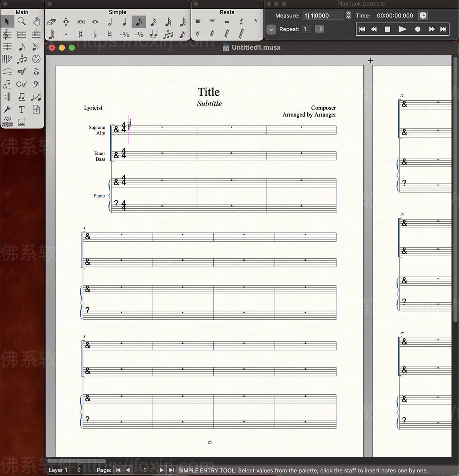Select the Expression tool (mf)
This screenshot has height=476, width=459.
22,71
